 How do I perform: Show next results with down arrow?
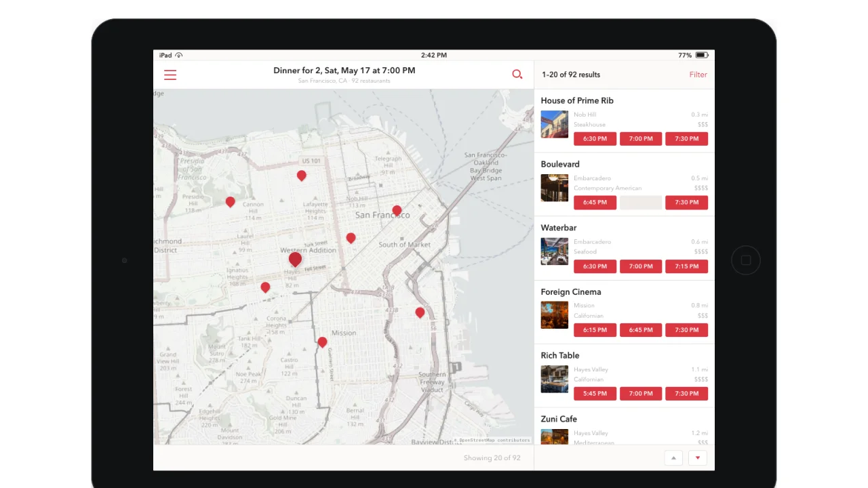coord(698,458)
